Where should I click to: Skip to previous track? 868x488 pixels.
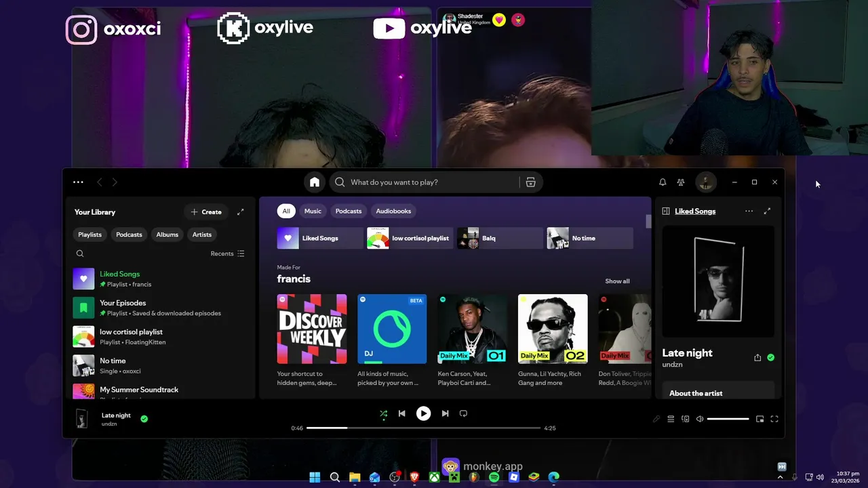pos(401,413)
